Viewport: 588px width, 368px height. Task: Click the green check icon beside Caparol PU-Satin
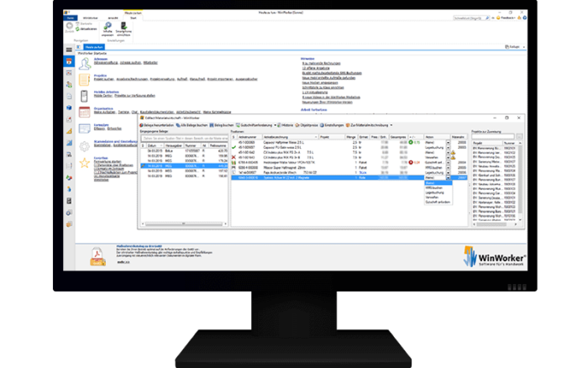tap(234, 147)
